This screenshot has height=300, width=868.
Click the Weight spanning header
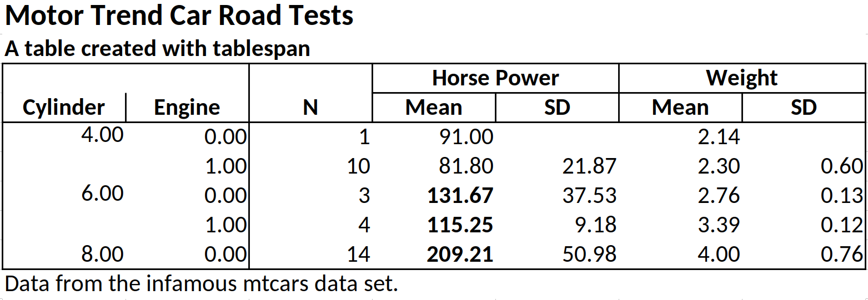click(741, 78)
